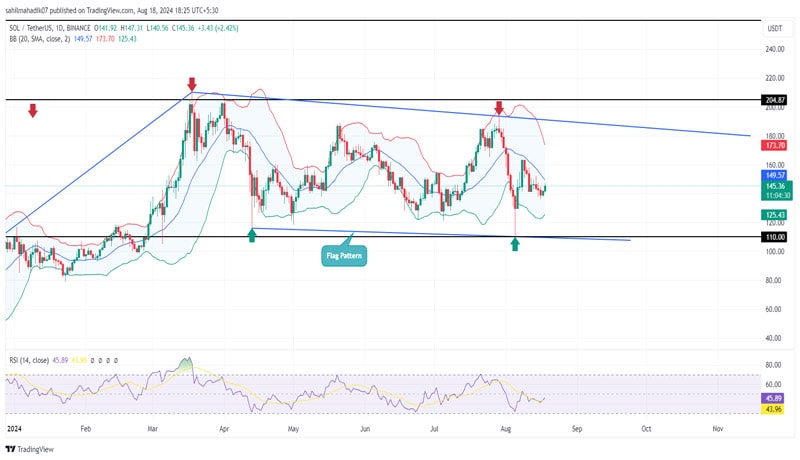
Task: Click the 80.00 RSI axis label
Action: [773, 365]
